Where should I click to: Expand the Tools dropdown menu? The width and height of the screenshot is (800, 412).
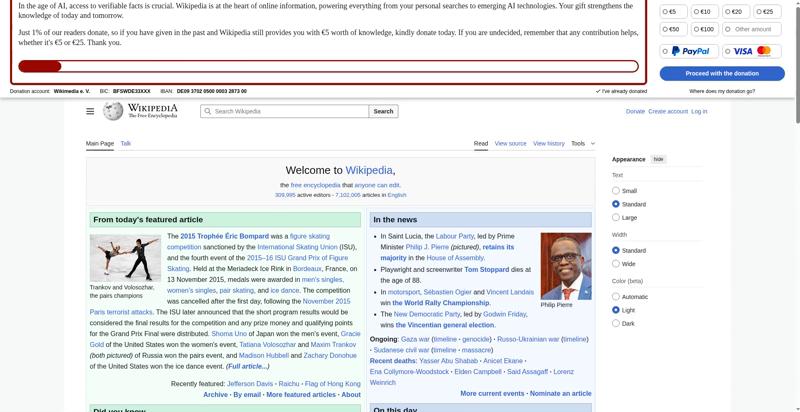pos(582,144)
